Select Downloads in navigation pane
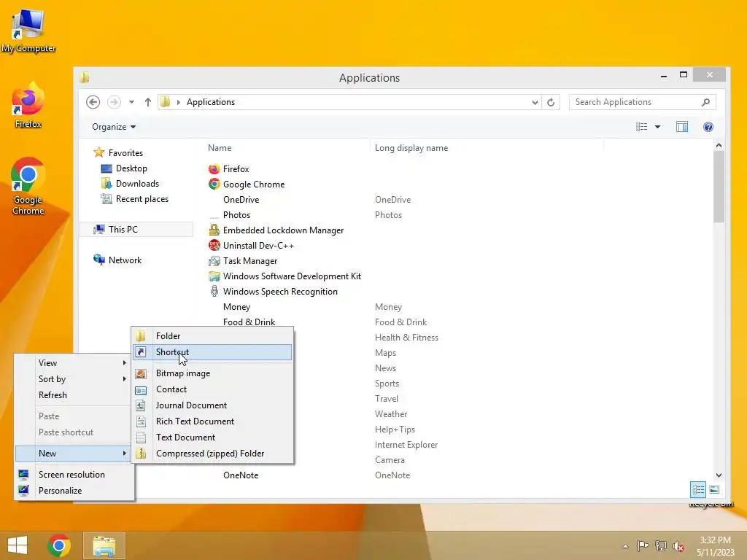This screenshot has width=747, height=560. [130, 184]
